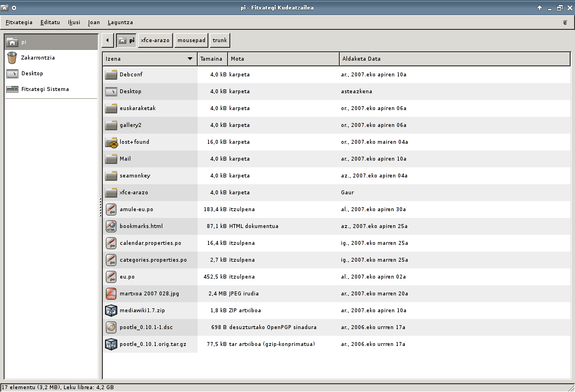Sort files by Aldaketa Data column
This screenshot has width=575, height=392.
click(x=455, y=59)
